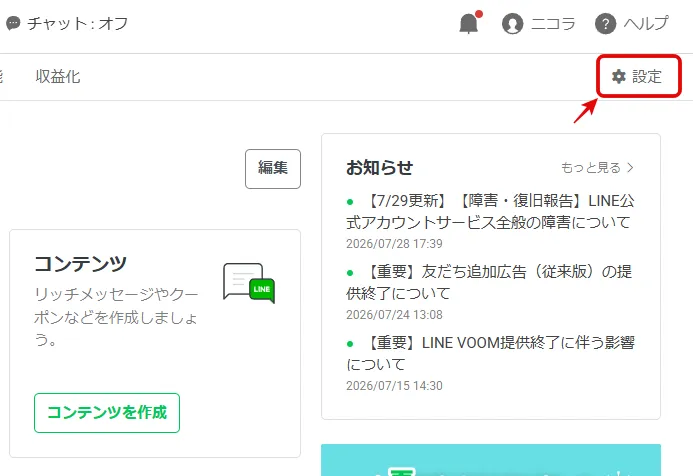Click the help question mark icon

click(x=605, y=23)
